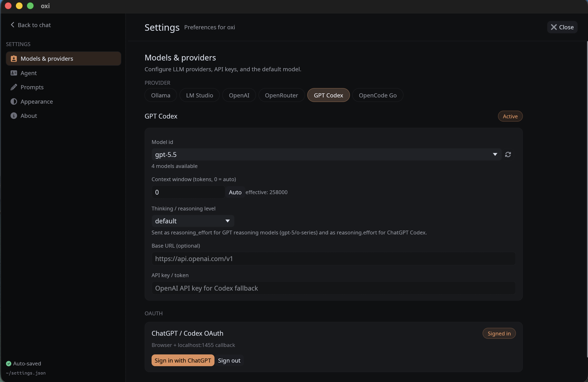The height and width of the screenshot is (382, 588).
Task: Click the X icon on the Close button
Action: [x=554, y=27]
